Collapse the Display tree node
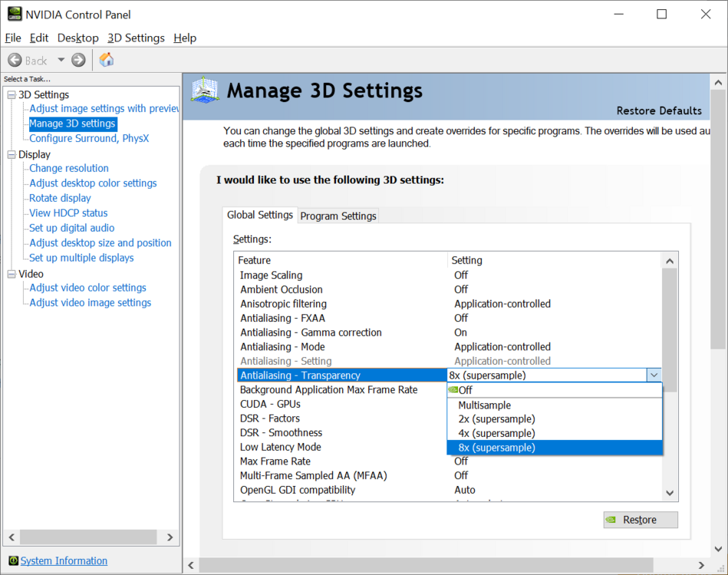Image resolution: width=728 pixels, height=575 pixels. click(11, 155)
